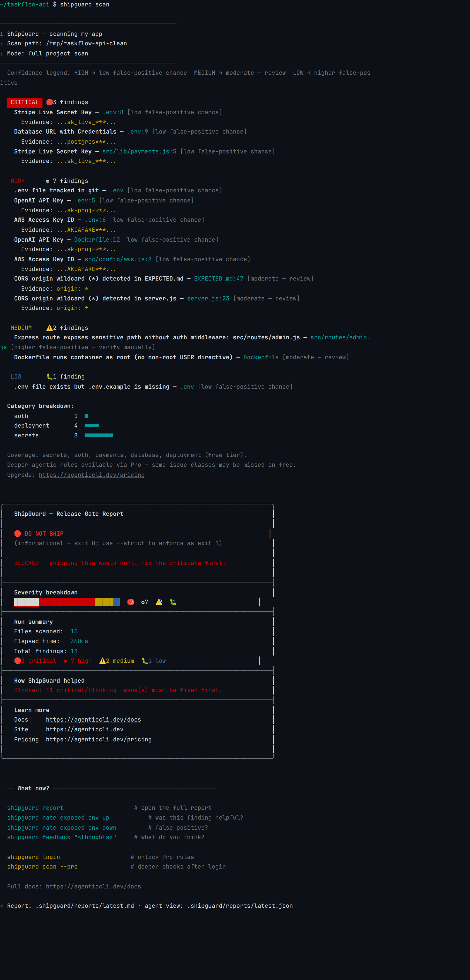Open the Pricing link in Learn more
This screenshot has height=980, width=470.
99,739
